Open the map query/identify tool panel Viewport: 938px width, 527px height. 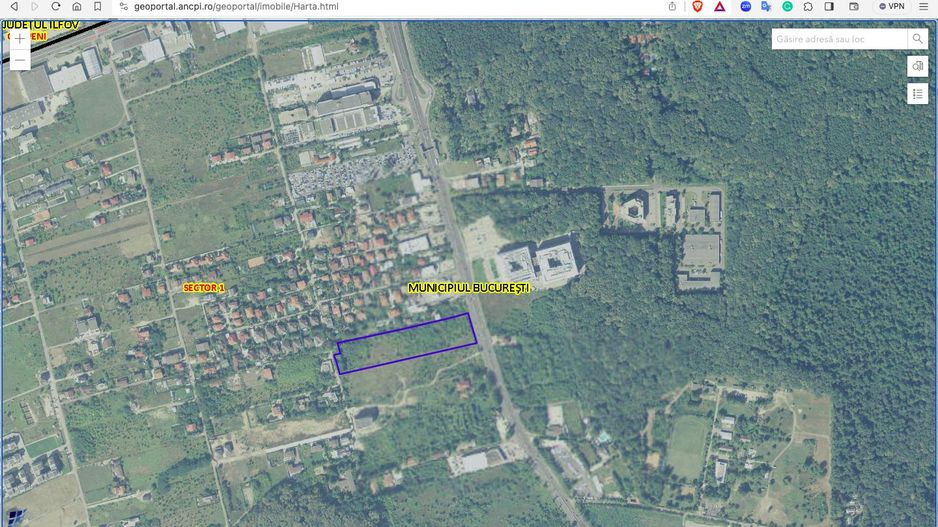(917, 66)
